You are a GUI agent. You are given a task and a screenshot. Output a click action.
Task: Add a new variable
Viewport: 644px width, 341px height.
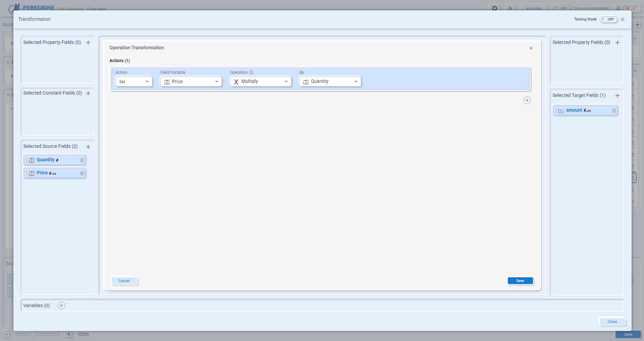click(61, 305)
